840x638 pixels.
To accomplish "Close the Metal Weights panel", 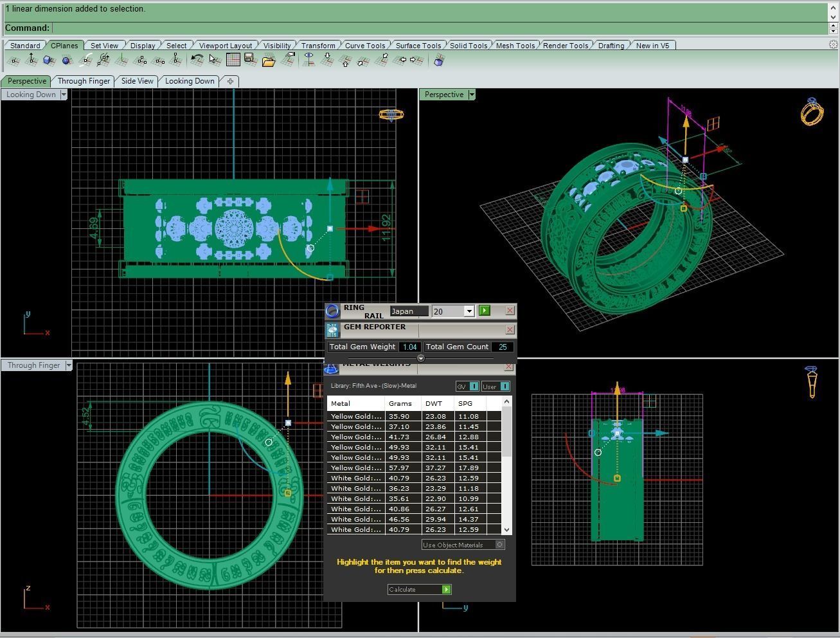I will (510, 367).
